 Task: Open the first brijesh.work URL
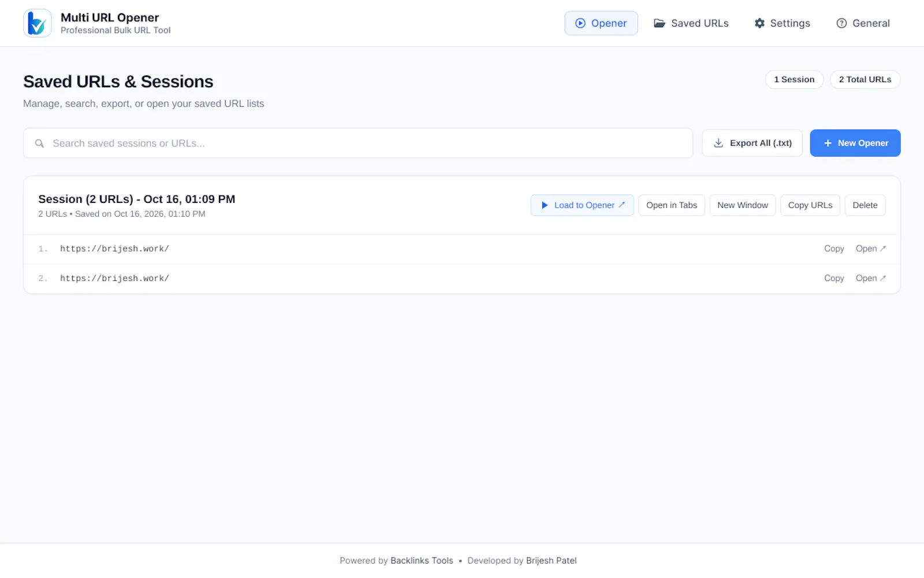(871, 249)
